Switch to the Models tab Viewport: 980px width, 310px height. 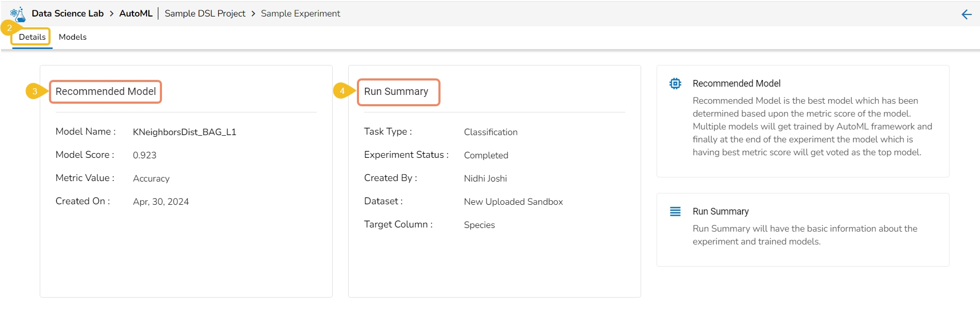(x=72, y=37)
